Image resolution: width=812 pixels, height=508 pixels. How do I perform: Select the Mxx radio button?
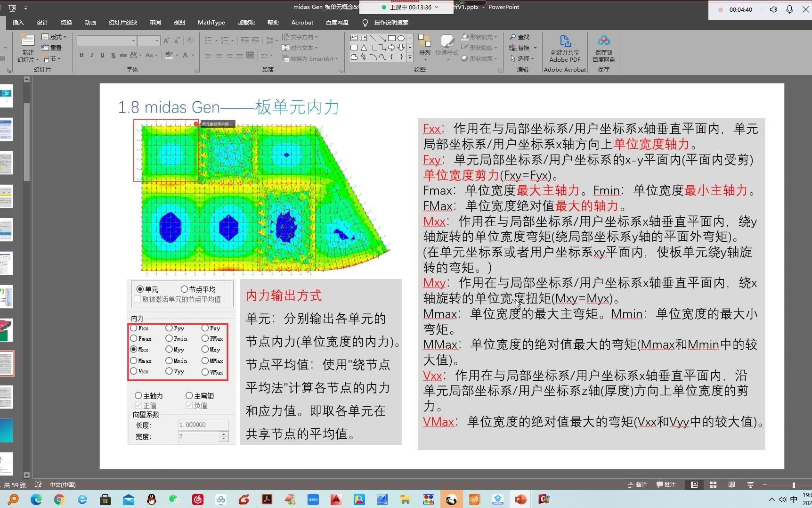135,349
